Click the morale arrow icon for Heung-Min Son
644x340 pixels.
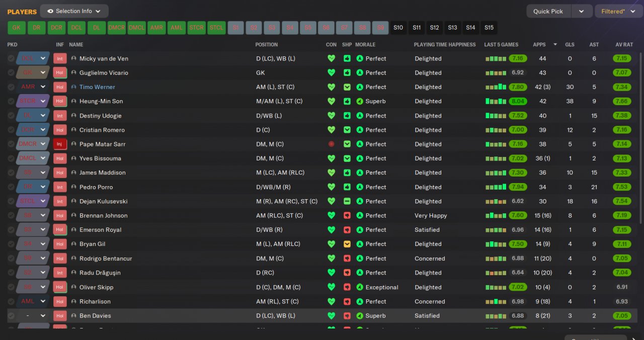coord(360,101)
